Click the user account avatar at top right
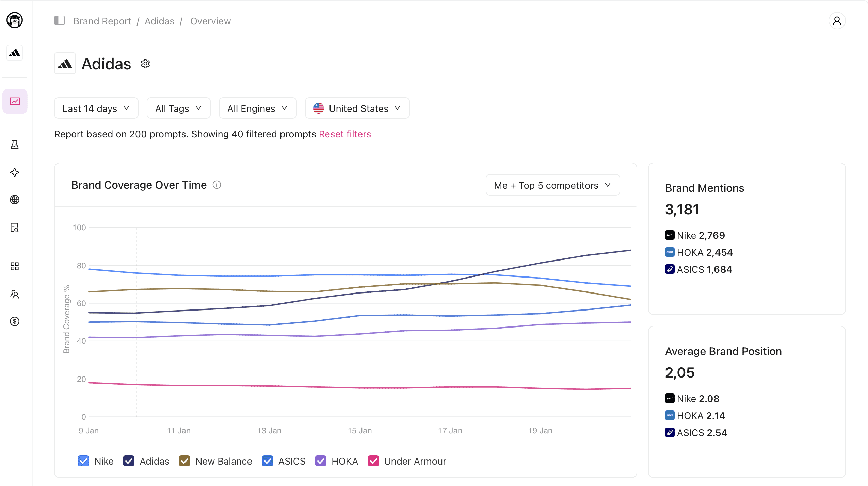 click(837, 21)
